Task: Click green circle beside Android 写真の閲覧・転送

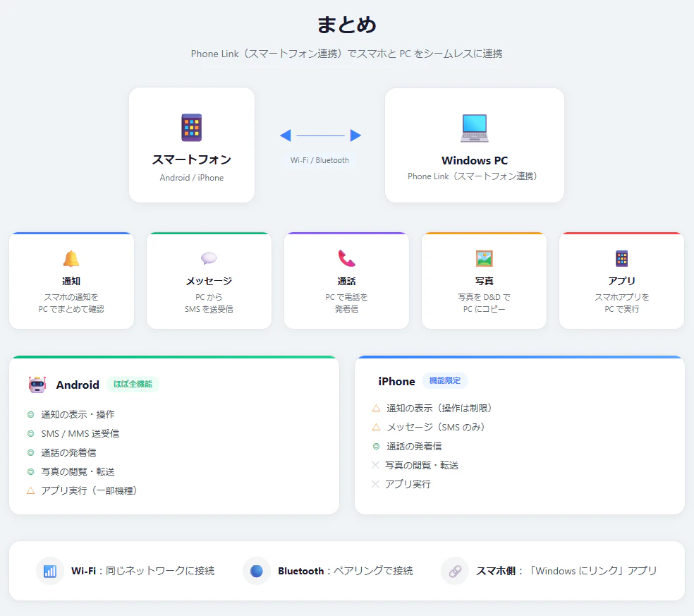Action: [x=30, y=471]
